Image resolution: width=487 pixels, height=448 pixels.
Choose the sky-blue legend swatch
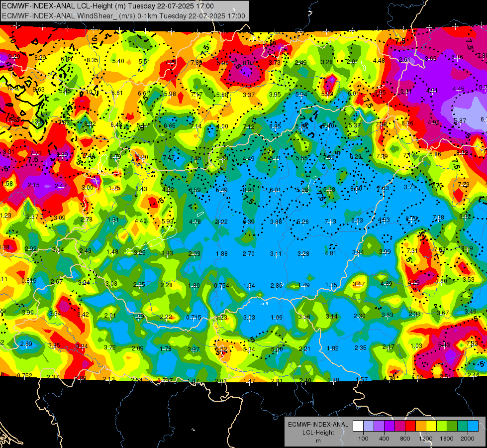[x=473, y=426]
